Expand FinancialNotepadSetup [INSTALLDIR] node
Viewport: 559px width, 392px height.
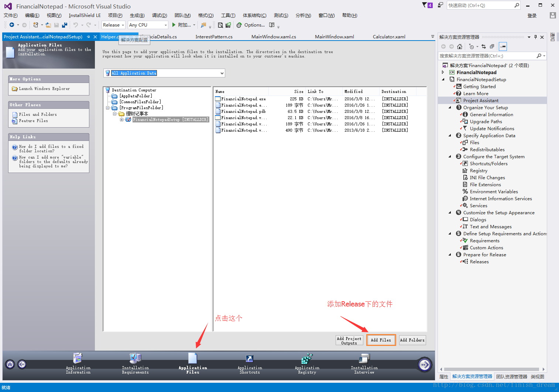click(x=121, y=119)
